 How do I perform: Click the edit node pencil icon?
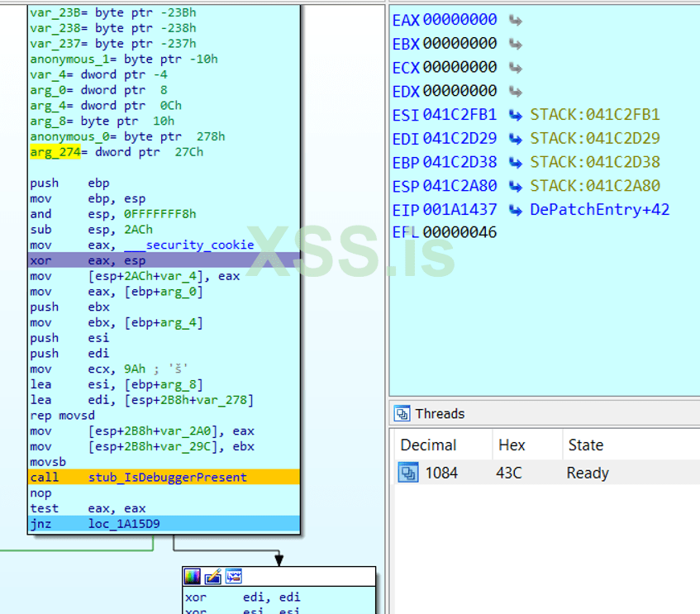click(x=213, y=577)
